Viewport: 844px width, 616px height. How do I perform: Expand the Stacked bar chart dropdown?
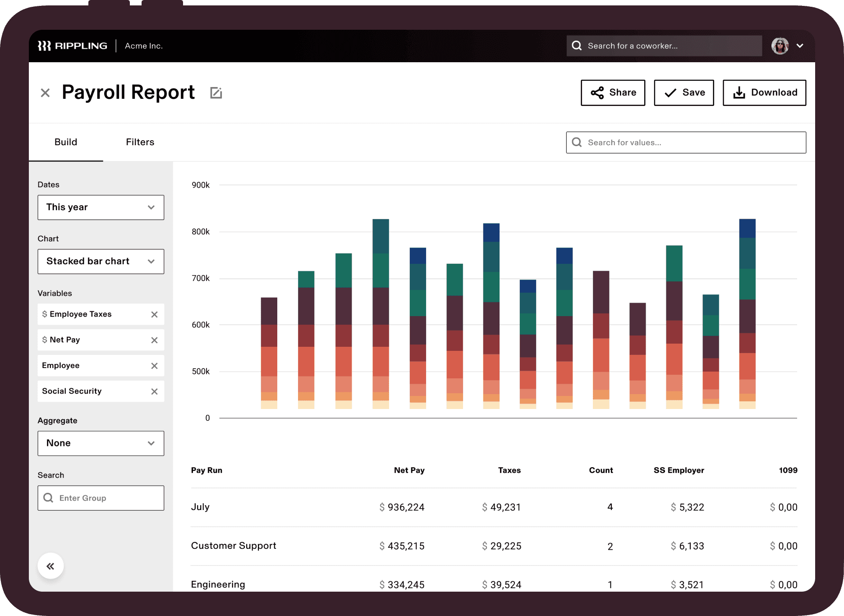101,262
